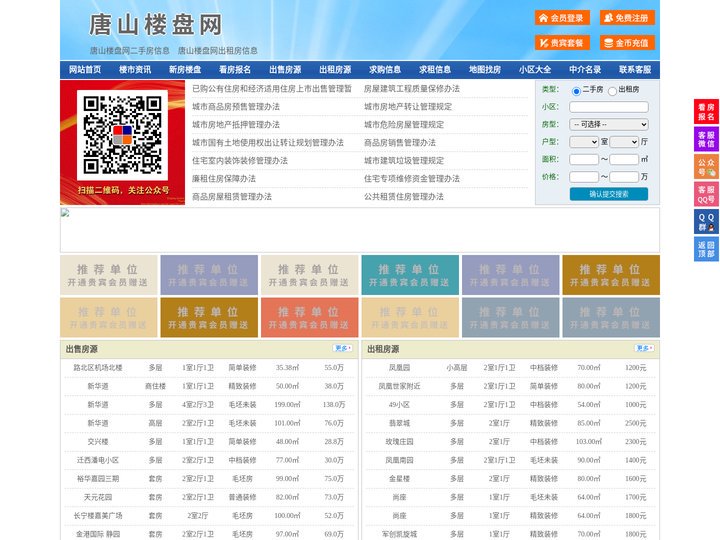Screen dimensions: 720x540
Task: Click the 公众号 floating sidebar icon
Action: coord(706,167)
